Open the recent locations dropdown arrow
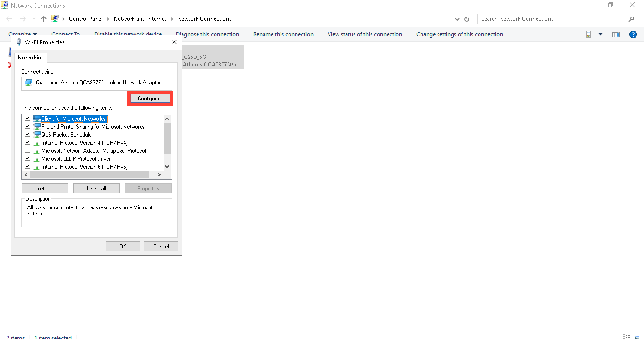This screenshot has width=644, height=339. pyautogui.click(x=34, y=19)
